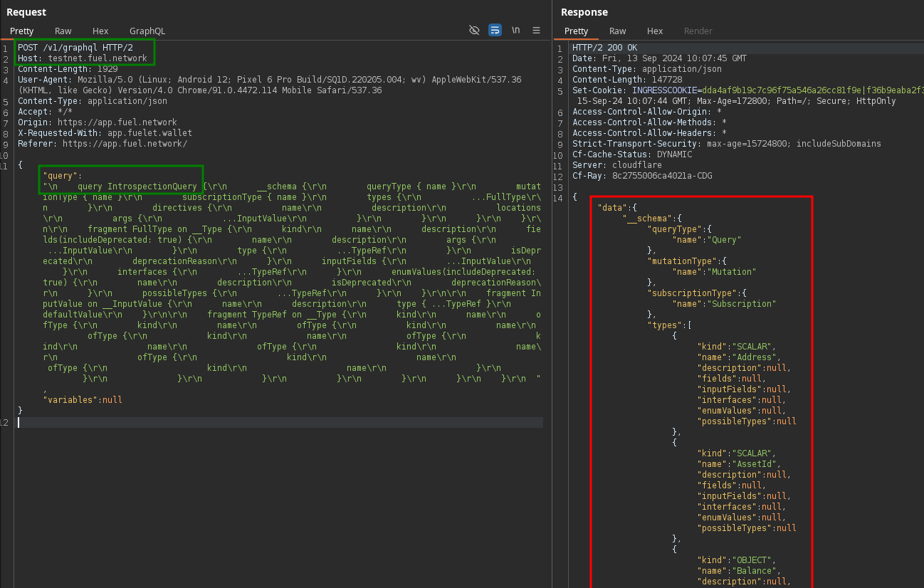Click the 'Cf-Cache-Status: DYNAMIC' response header
Screen dimensions: 924x588
(x=632, y=154)
